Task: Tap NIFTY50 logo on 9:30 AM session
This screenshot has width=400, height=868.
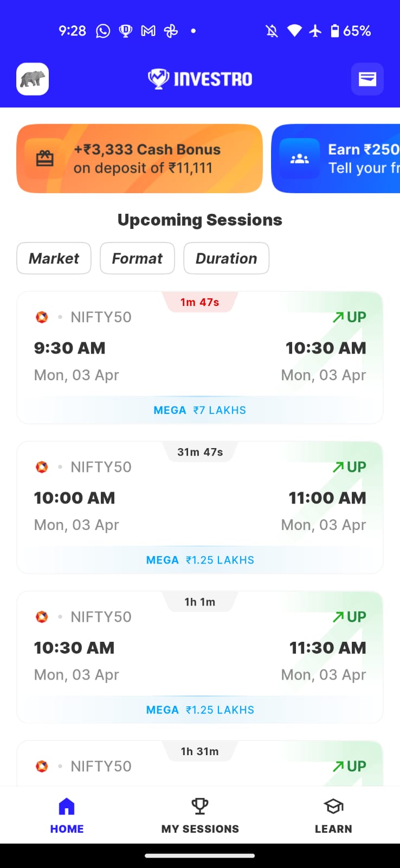Action: click(42, 317)
